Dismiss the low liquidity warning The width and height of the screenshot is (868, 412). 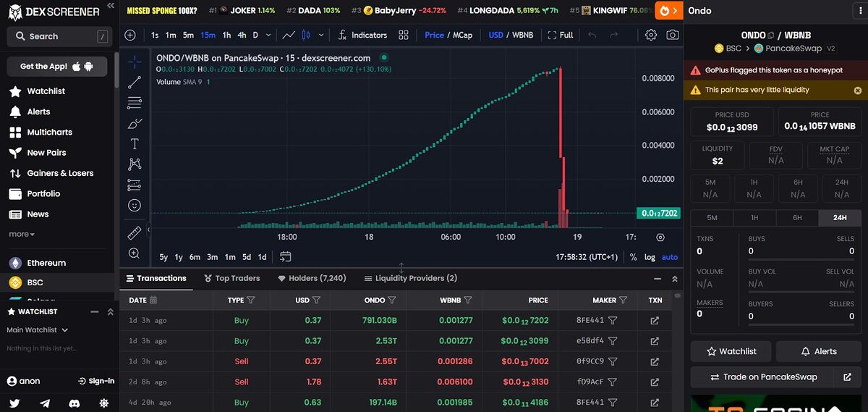point(858,91)
